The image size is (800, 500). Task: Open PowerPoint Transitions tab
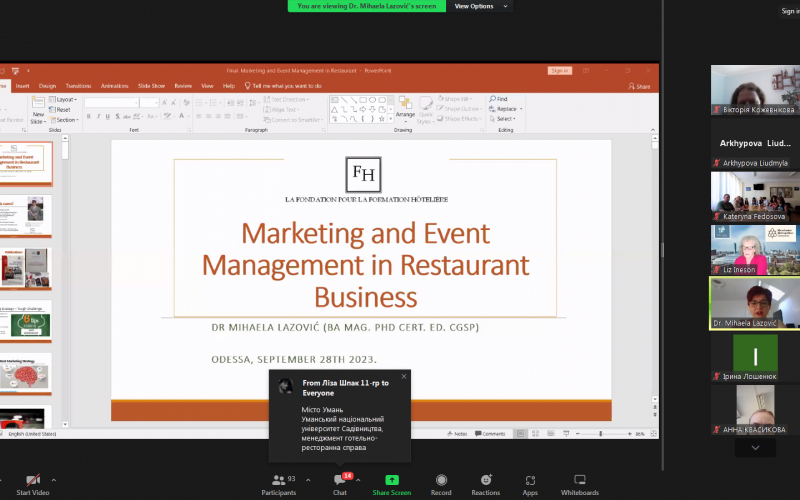click(79, 86)
